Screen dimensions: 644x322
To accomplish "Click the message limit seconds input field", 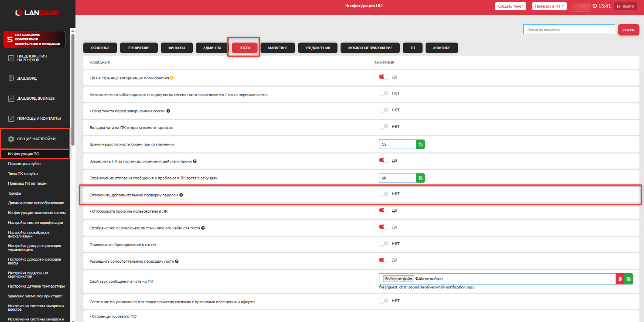I will tap(397, 178).
